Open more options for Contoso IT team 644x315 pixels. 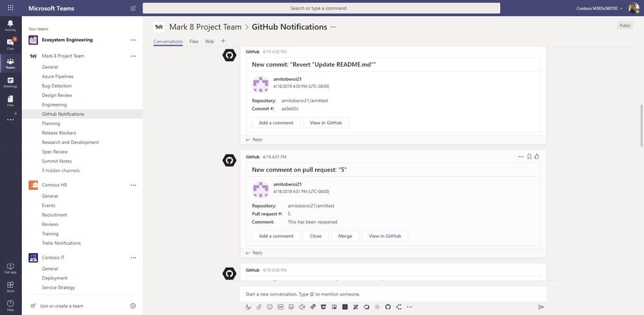133,258
